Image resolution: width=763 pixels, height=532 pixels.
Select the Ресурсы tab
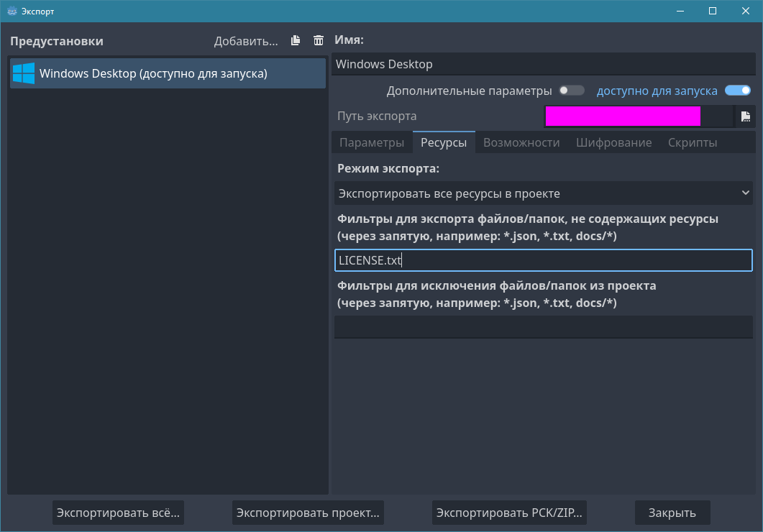pyautogui.click(x=444, y=142)
